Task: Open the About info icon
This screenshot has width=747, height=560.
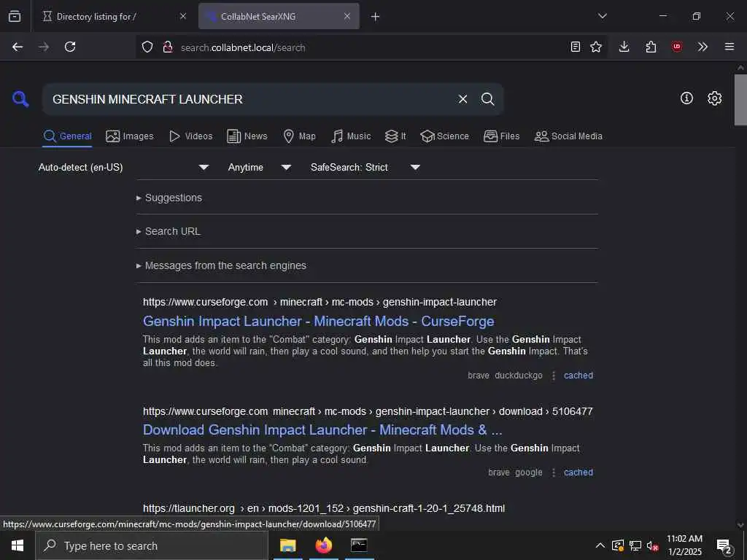Action: tap(686, 98)
